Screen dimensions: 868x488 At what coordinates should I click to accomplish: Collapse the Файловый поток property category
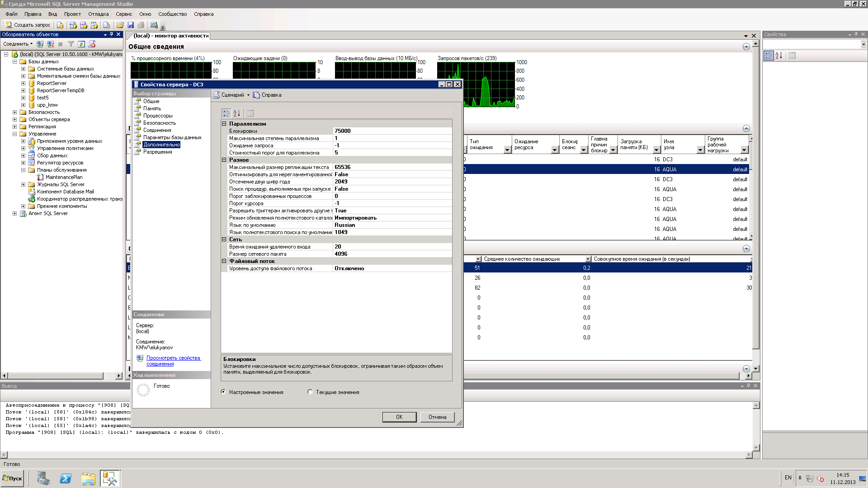tap(224, 261)
